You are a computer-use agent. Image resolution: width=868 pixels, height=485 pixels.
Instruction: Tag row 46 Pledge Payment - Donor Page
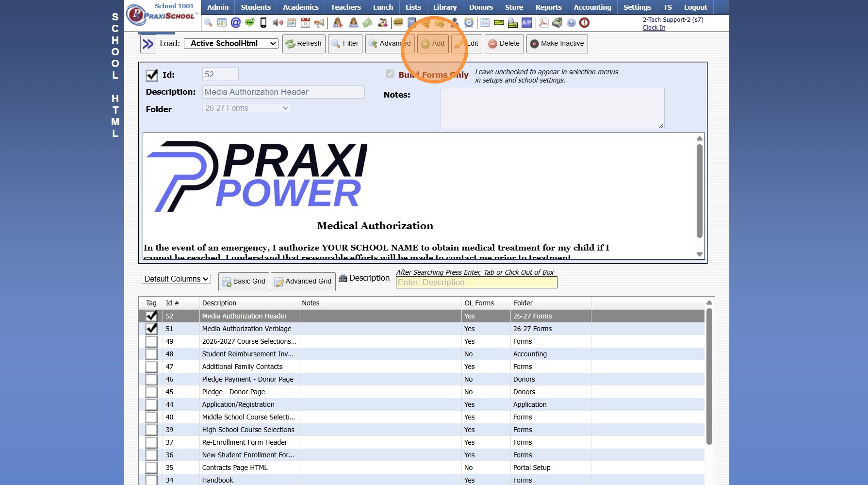click(x=151, y=379)
